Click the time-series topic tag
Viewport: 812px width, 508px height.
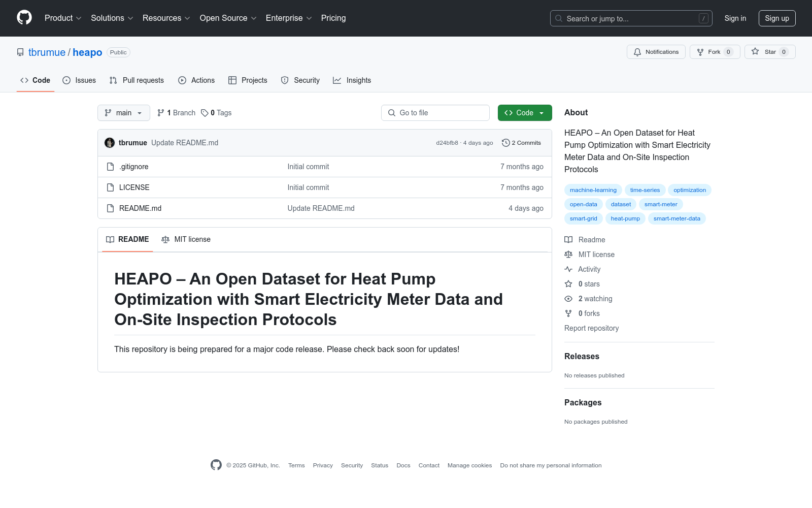(x=645, y=190)
